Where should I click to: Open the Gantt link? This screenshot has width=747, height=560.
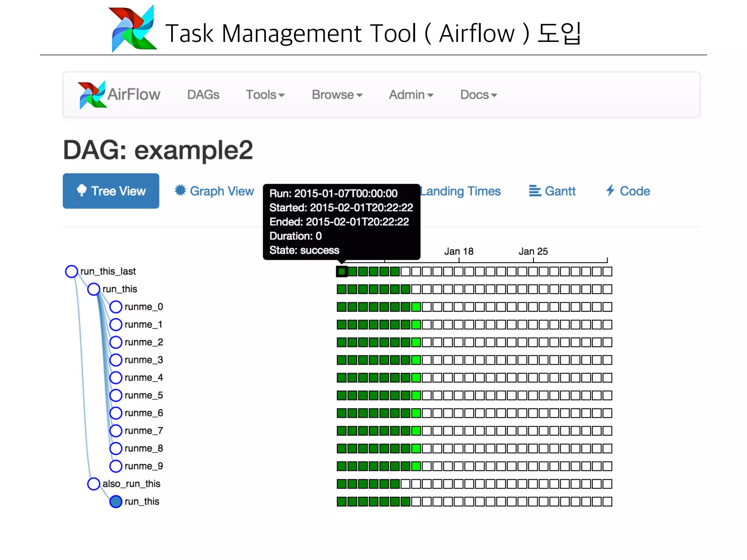tap(560, 191)
